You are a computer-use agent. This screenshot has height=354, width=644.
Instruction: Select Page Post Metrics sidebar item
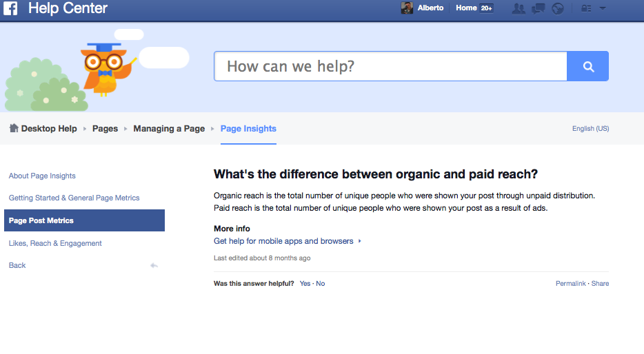coord(84,220)
